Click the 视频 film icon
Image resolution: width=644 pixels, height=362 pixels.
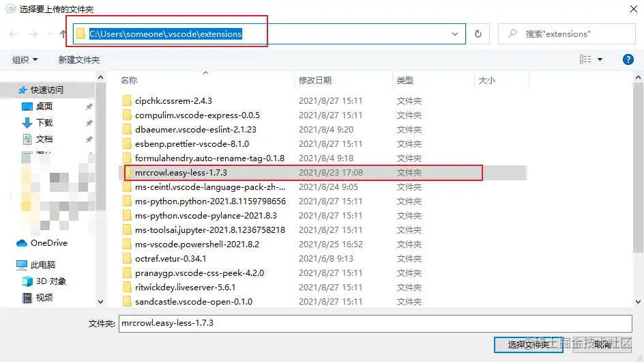pyautogui.click(x=27, y=297)
